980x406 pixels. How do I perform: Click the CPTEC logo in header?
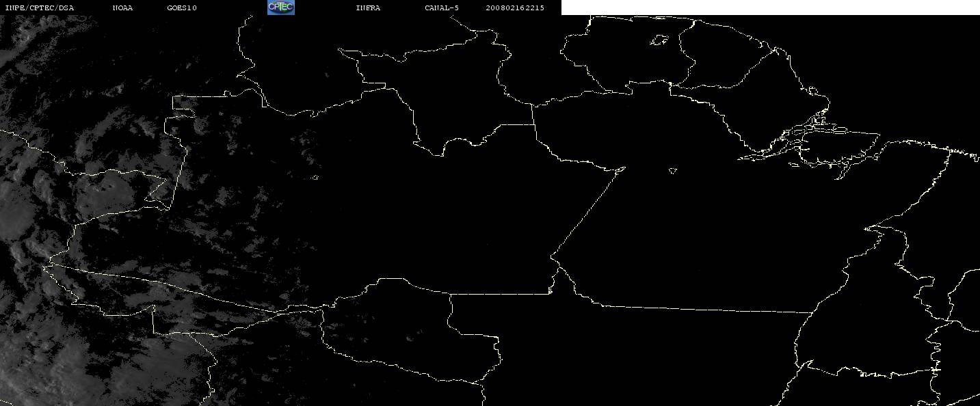[x=280, y=8]
